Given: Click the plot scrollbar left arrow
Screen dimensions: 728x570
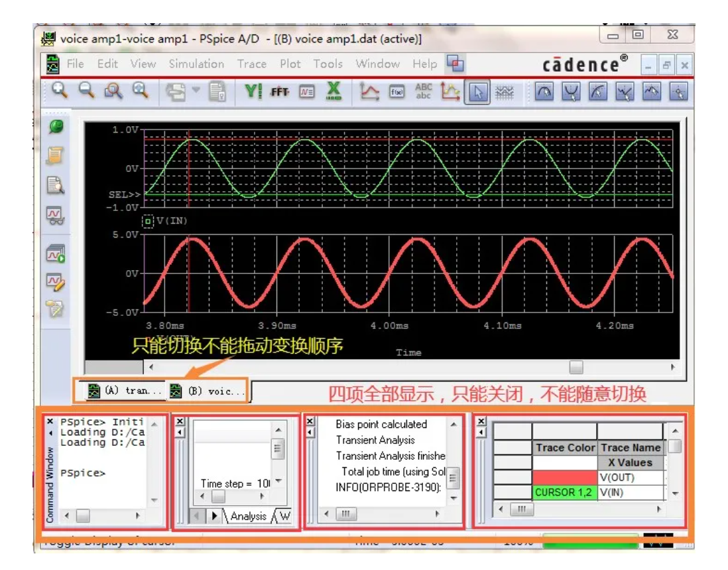Looking at the screenshot, I should pos(151,367).
